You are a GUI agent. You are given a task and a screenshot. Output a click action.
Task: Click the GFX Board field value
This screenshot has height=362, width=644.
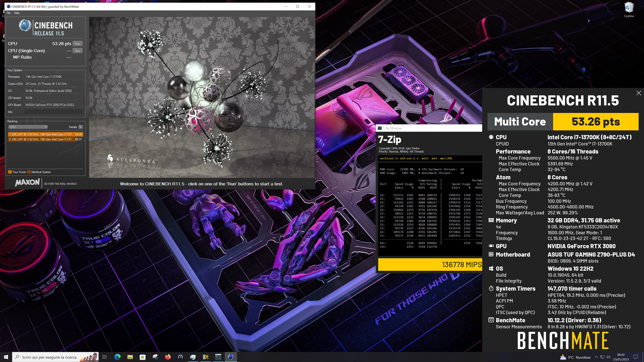pyautogui.click(x=53, y=105)
